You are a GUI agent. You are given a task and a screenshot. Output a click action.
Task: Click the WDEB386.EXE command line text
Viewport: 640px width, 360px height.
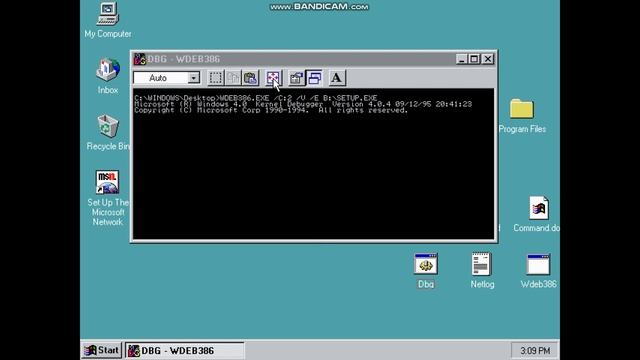click(x=256, y=98)
